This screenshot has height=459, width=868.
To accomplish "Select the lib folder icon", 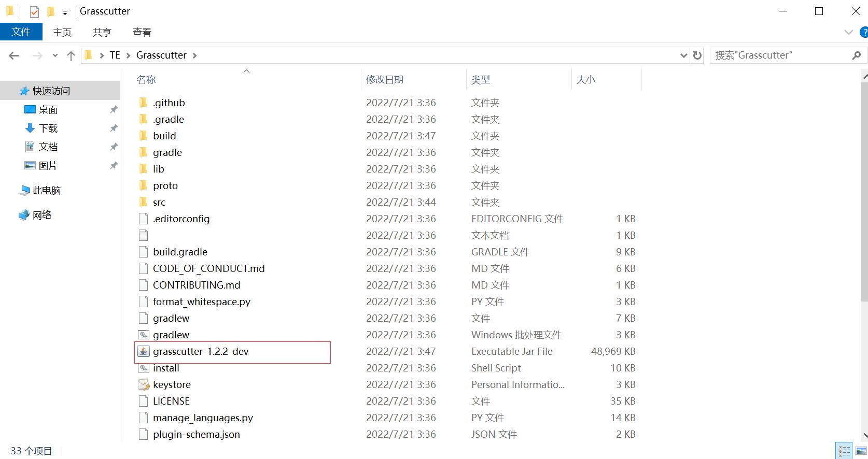I will point(144,169).
